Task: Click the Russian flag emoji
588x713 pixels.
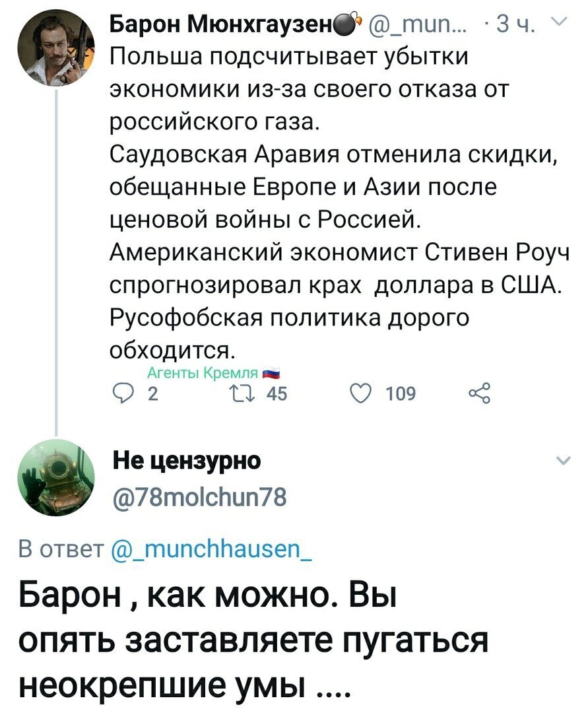Action: [x=272, y=373]
